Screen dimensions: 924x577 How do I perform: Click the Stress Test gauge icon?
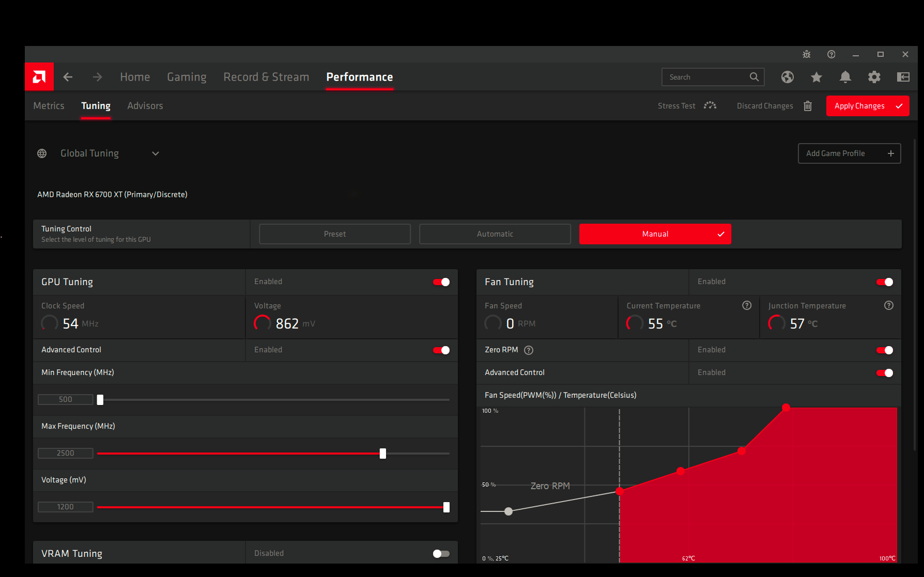(710, 105)
